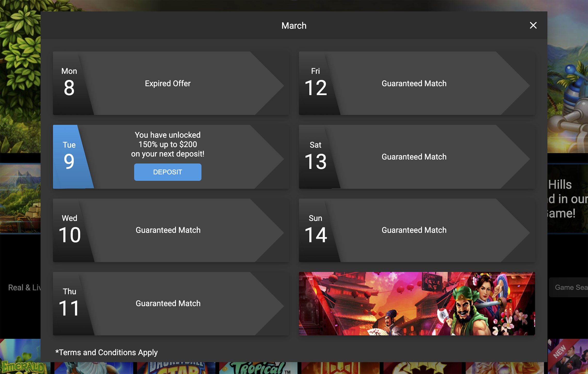Screen dimensions: 588x374
Task: Select the Wed 10 Guaranteed Match card
Action: tap(171, 230)
